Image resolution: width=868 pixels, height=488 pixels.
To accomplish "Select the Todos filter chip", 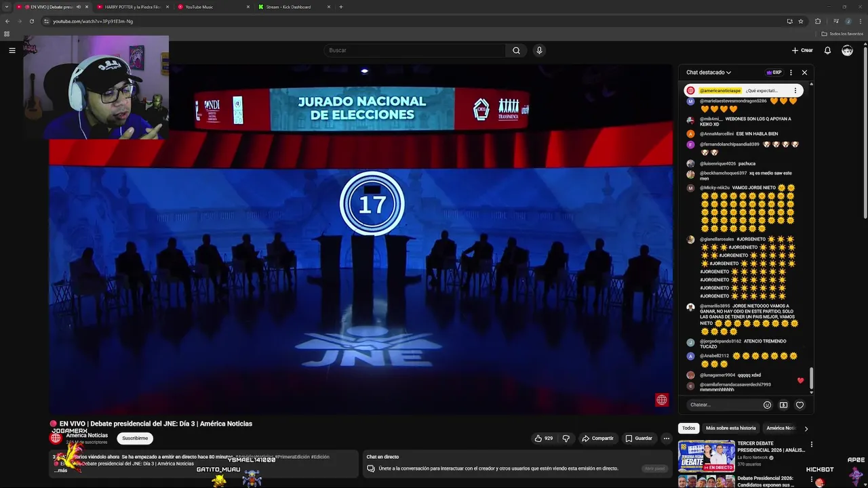I will point(688,428).
